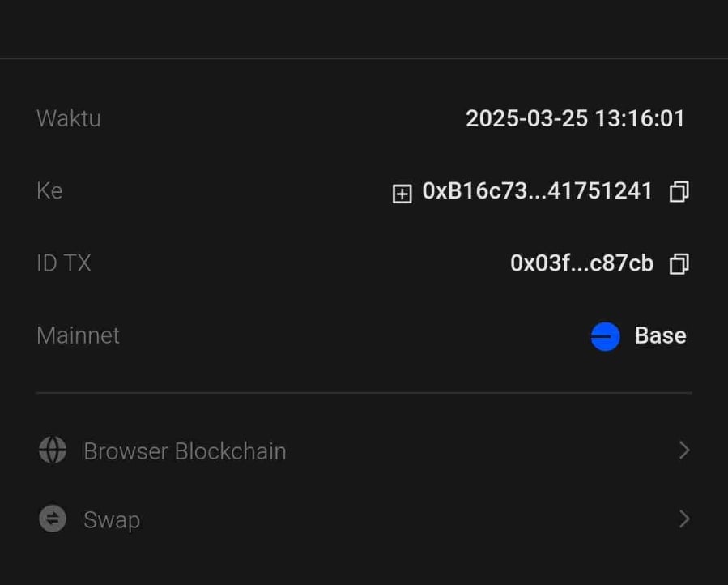Click the transaction hash 0x03f...c87cb text
Image resolution: width=728 pixels, height=585 pixels.
(581, 263)
